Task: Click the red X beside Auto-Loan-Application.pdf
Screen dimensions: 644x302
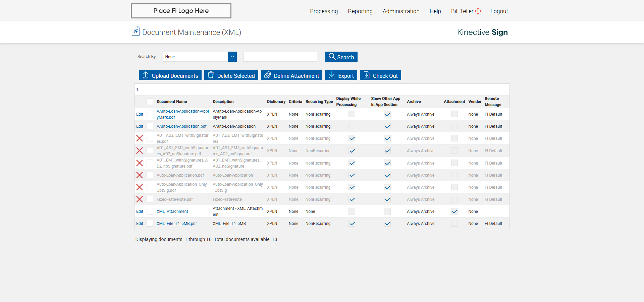Action: coord(140,175)
